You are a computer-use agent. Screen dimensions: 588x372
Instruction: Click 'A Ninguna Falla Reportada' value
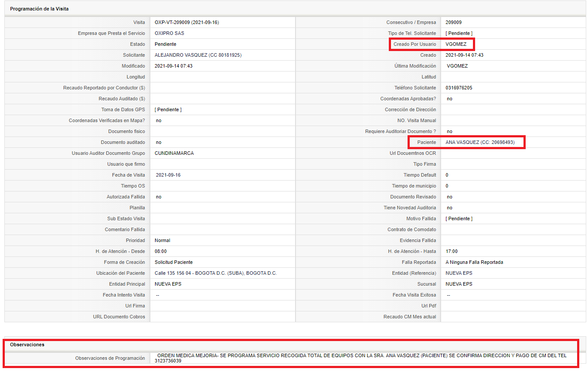point(474,262)
